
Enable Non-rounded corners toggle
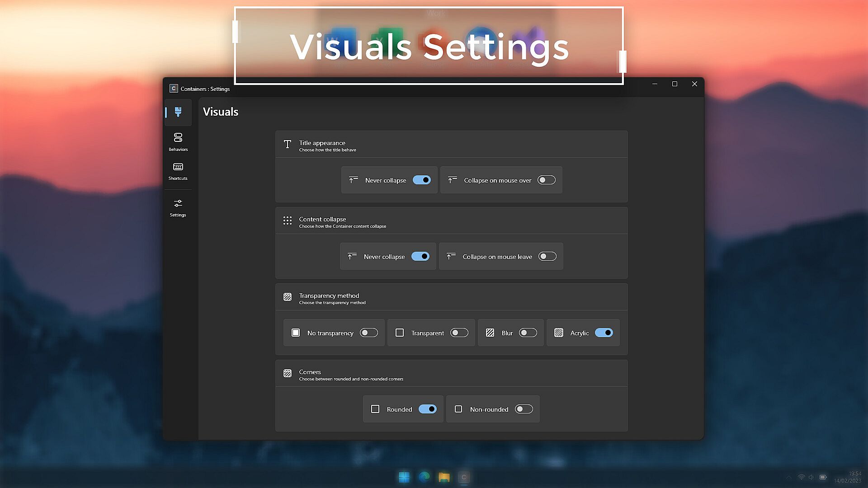pos(524,409)
